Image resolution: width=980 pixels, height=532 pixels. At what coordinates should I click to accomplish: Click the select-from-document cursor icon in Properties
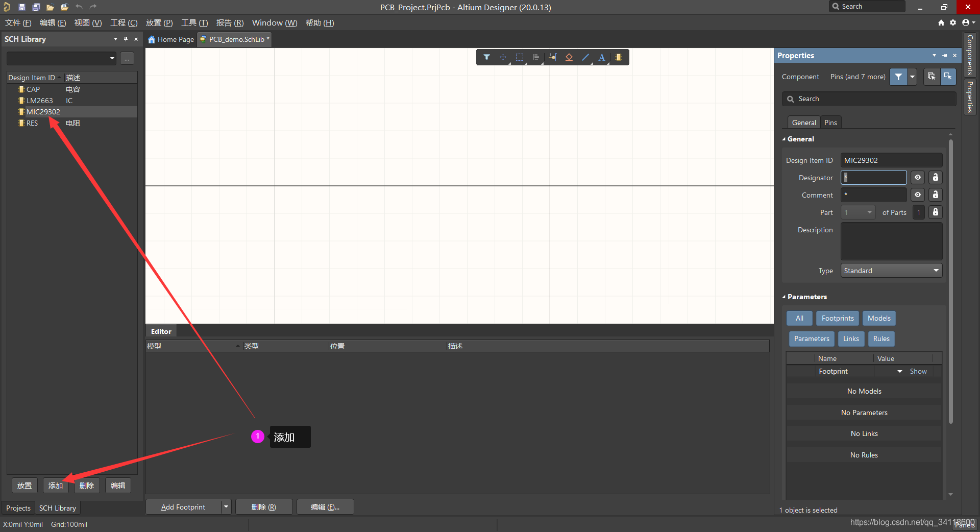tap(932, 77)
